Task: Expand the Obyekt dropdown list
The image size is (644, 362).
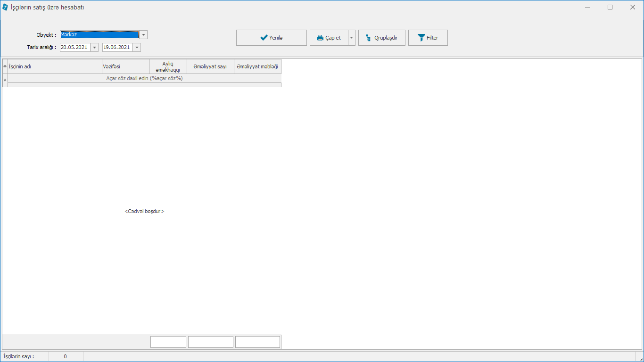Action: (143, 35)
